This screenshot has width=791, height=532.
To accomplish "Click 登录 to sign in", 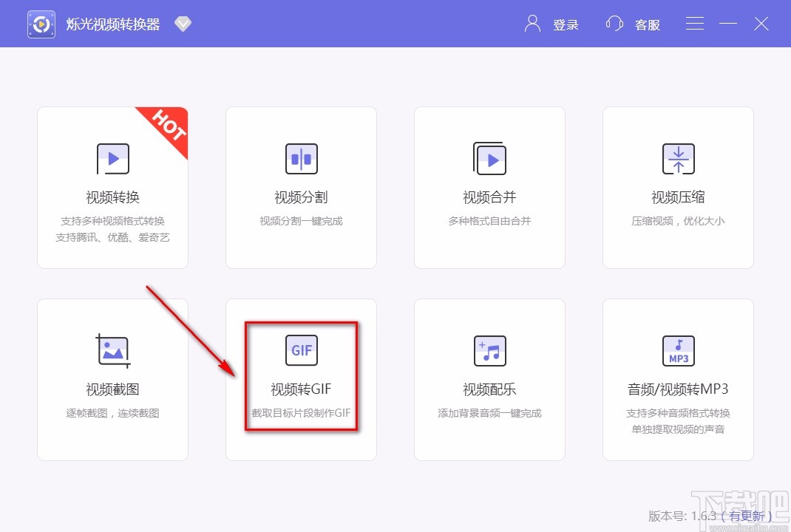I will tap(566, 24).
